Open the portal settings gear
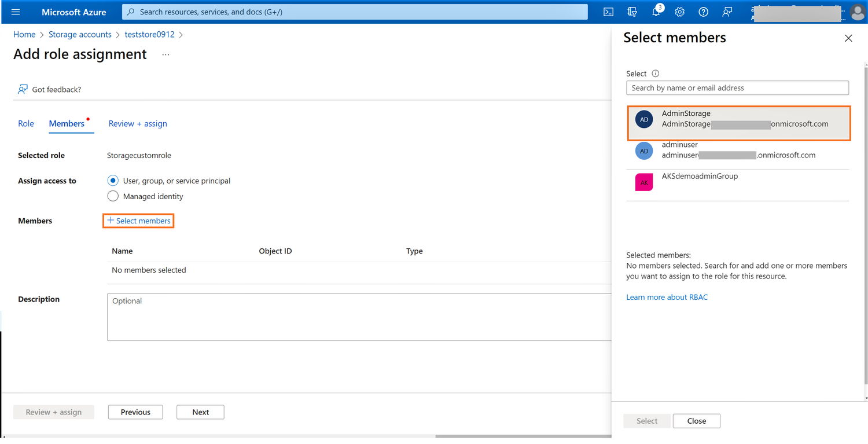 coord(680,12)
